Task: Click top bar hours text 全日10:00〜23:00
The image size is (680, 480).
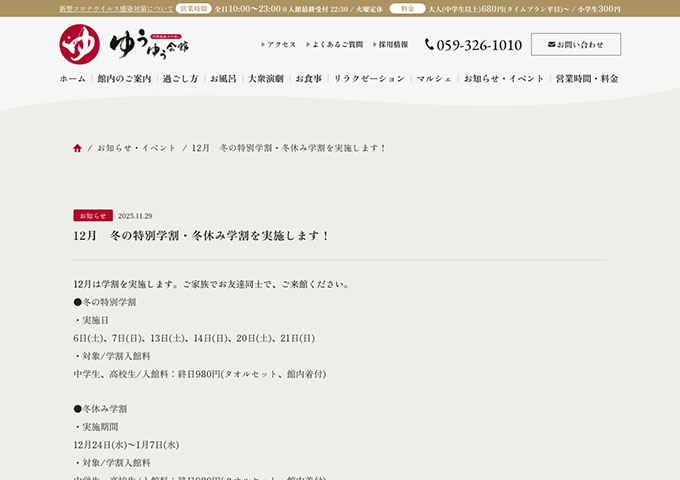Action: [x=248, y=9]
